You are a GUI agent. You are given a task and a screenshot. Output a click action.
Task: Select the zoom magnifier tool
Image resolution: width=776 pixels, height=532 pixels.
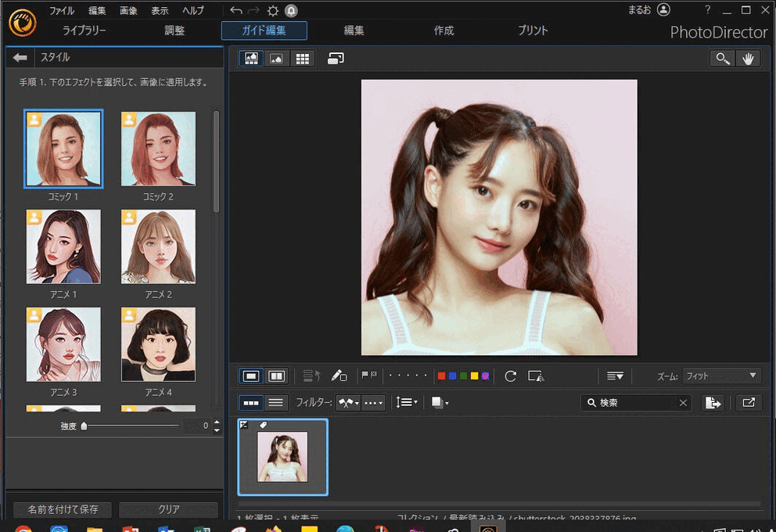(722, 59)
